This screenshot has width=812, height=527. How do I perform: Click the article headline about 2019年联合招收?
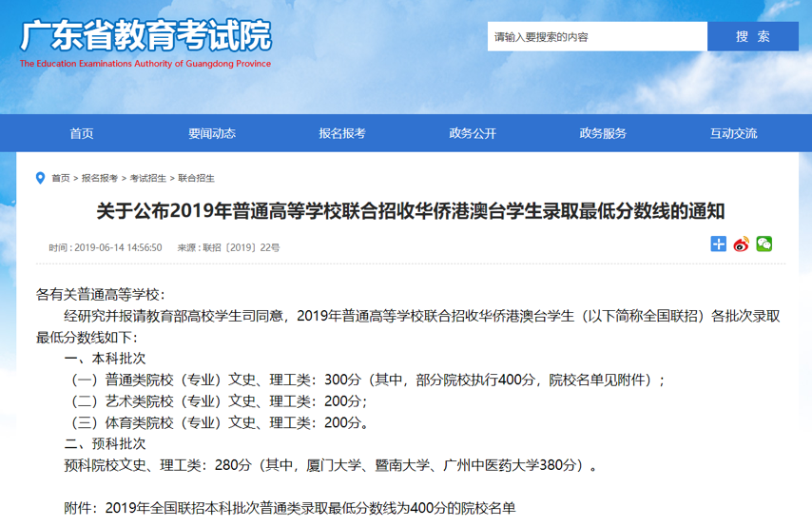(x=411, y=211)
